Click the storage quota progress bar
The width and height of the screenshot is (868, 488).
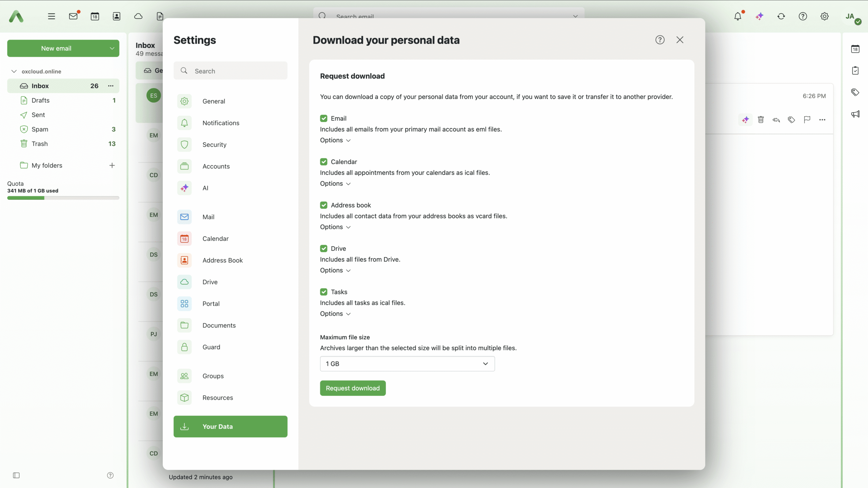point(63,198)
